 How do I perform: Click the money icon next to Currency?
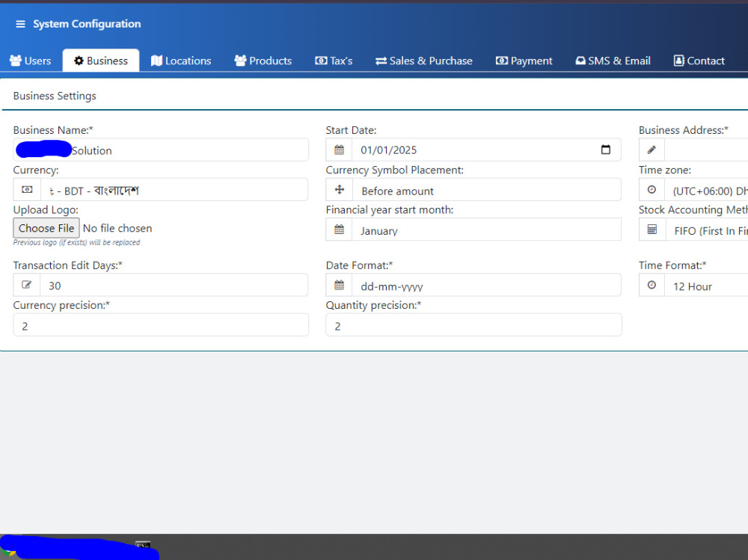click(27, 190)
